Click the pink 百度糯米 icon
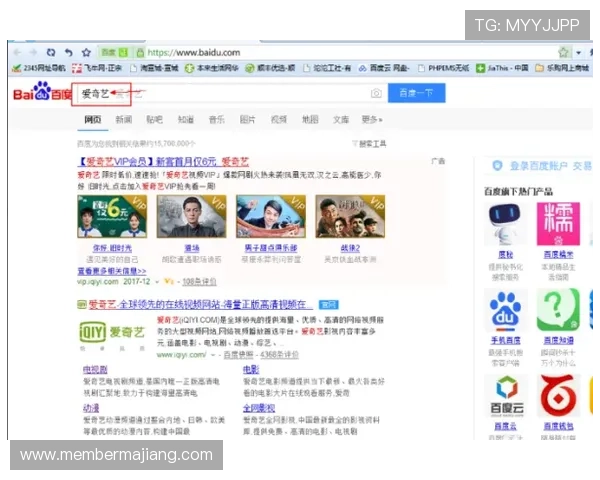Screen dimensions: 600x480 click(x=558, y=224)
